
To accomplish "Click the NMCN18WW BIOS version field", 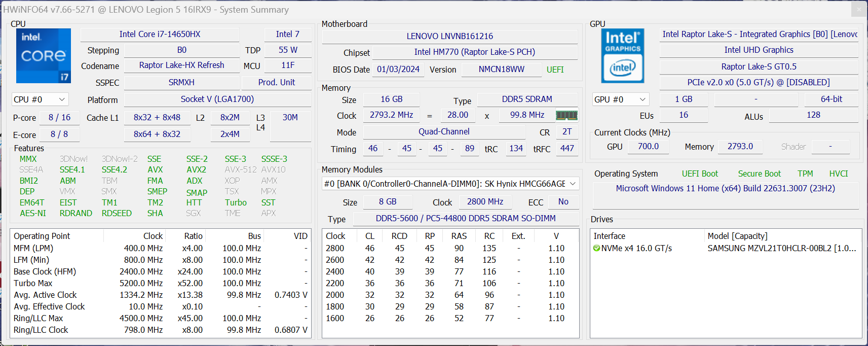I will [501, 70].
